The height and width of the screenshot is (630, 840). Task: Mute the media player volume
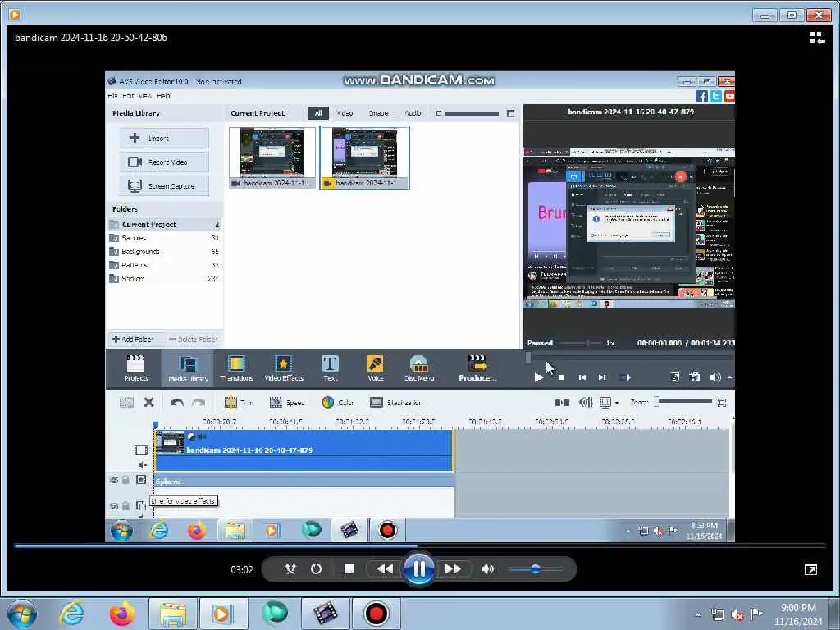[487, 569]
